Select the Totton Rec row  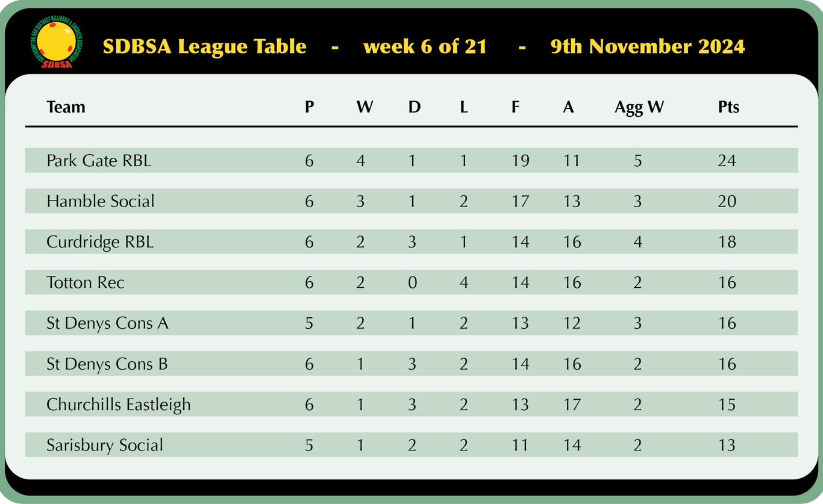pos(411,282)
